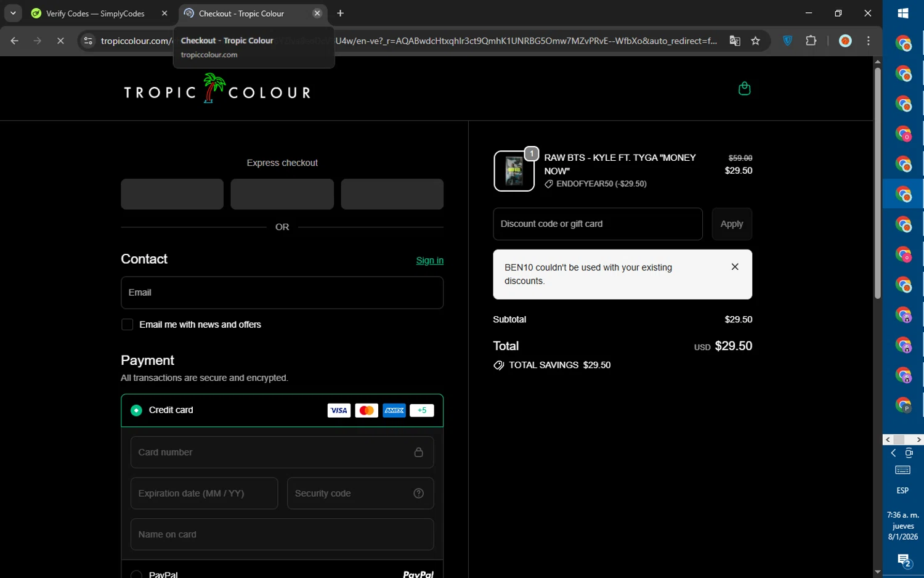Select the Checkout - Tropic Colour tab
This screenshot has width=924, height=578.
coord(241,14)
